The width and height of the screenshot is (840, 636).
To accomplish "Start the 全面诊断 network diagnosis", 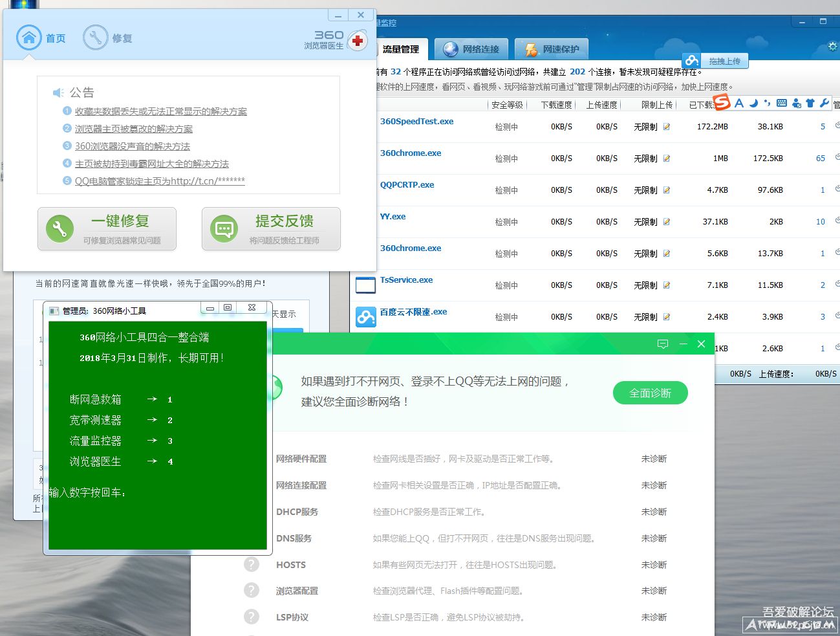I will [x=650, y=393].
